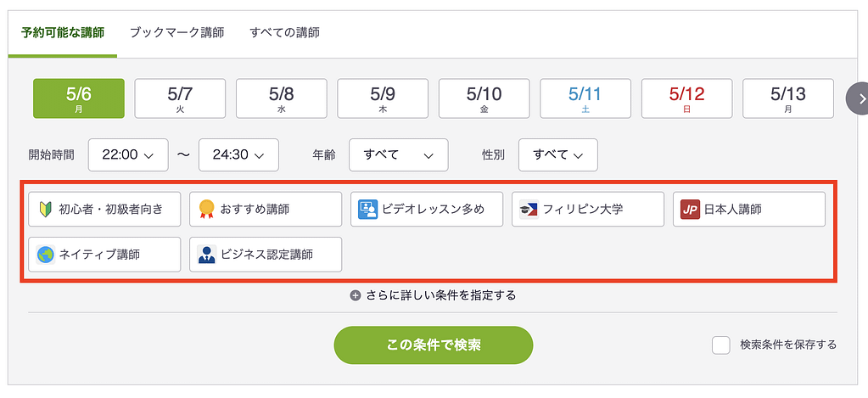
Task: Click the beginner leaf icon filter
Action: click(x=46, y=209)
